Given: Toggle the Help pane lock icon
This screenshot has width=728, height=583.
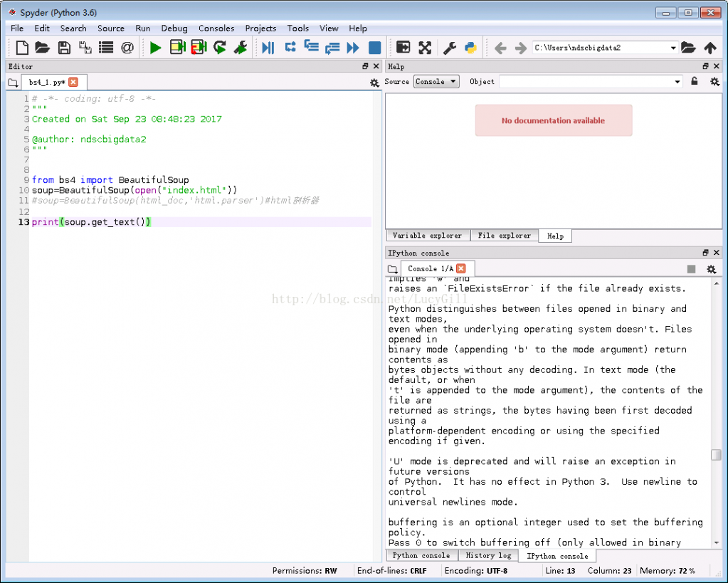Looking at the screenshot, I should click(x=695, y=82).
